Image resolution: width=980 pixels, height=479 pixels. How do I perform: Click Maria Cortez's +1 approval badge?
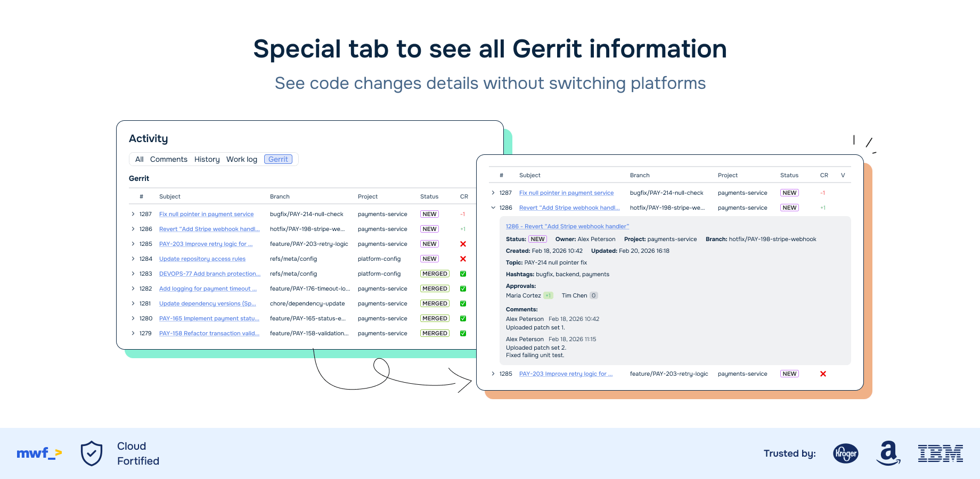point(548,295)
